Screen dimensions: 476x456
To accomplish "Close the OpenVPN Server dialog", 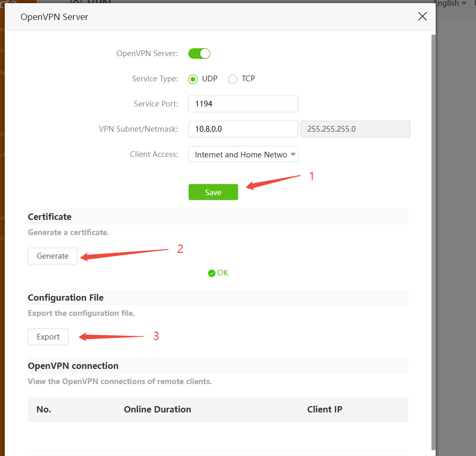I will 422,16.
